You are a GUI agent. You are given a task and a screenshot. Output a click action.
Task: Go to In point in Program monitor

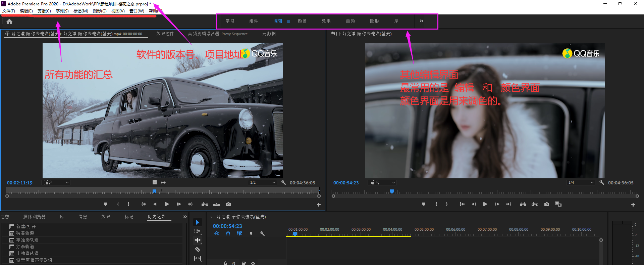click(x=462, y=204)
